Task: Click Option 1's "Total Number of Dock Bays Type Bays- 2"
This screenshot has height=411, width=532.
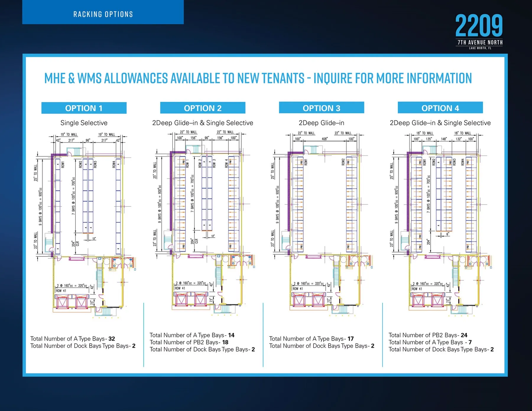Action: point(83,346)
